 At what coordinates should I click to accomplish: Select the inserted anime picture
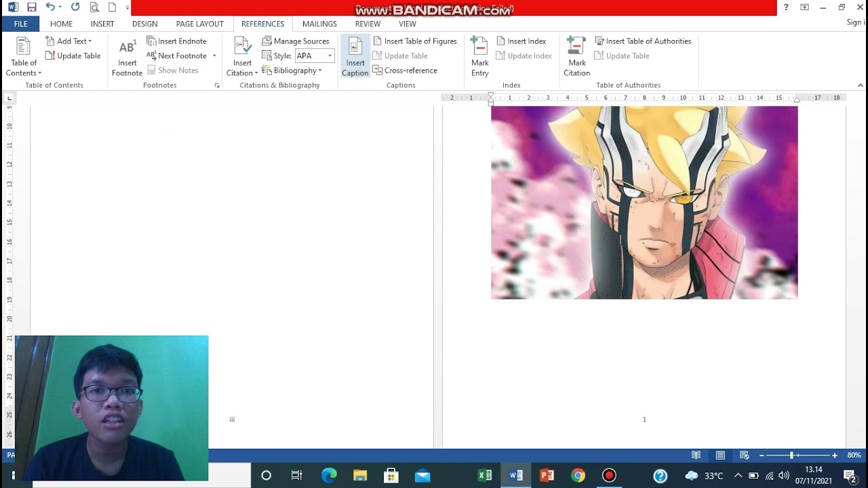[644, 202]
